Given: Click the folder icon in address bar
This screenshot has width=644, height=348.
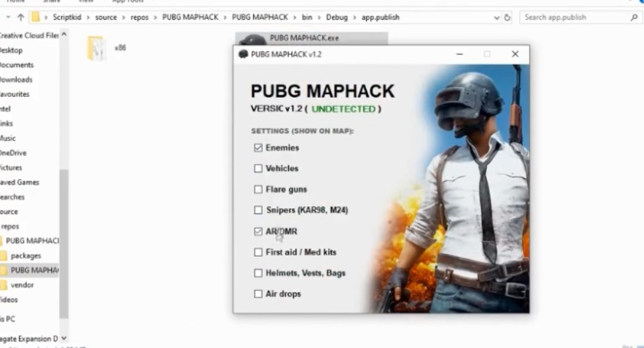Looking at the screenshot, I should point(36,17).
